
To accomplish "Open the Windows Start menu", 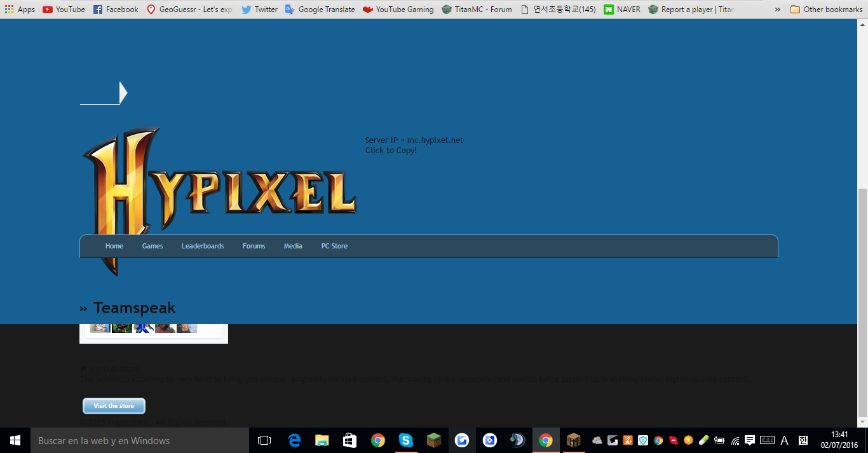I will (15, 440).
